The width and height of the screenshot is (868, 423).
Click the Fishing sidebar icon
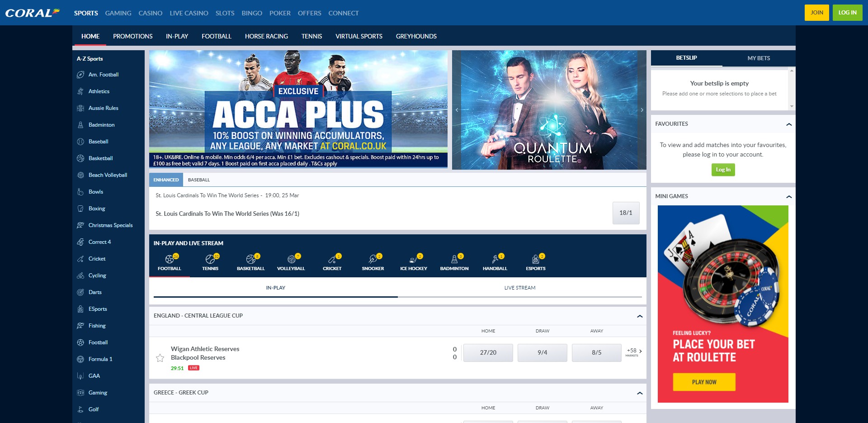tap(80, 326)
